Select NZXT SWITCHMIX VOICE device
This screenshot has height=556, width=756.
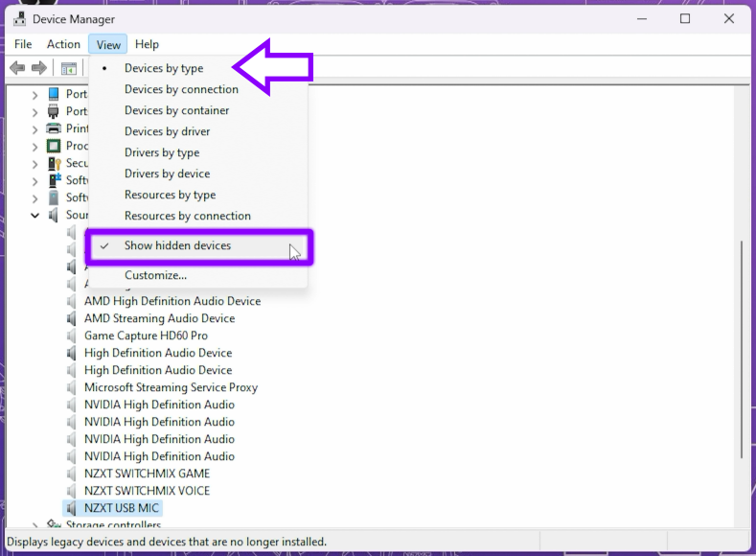[x=147, y=491]
